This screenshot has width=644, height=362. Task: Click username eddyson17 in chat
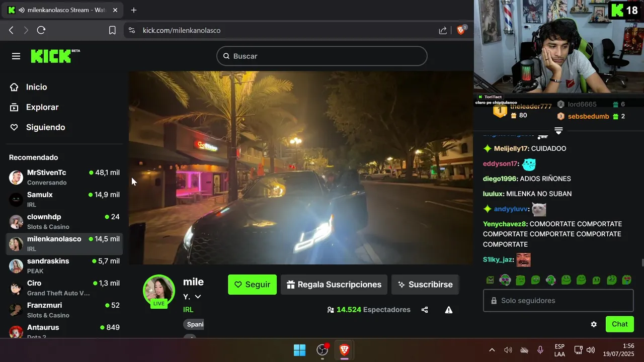point(500,164)
